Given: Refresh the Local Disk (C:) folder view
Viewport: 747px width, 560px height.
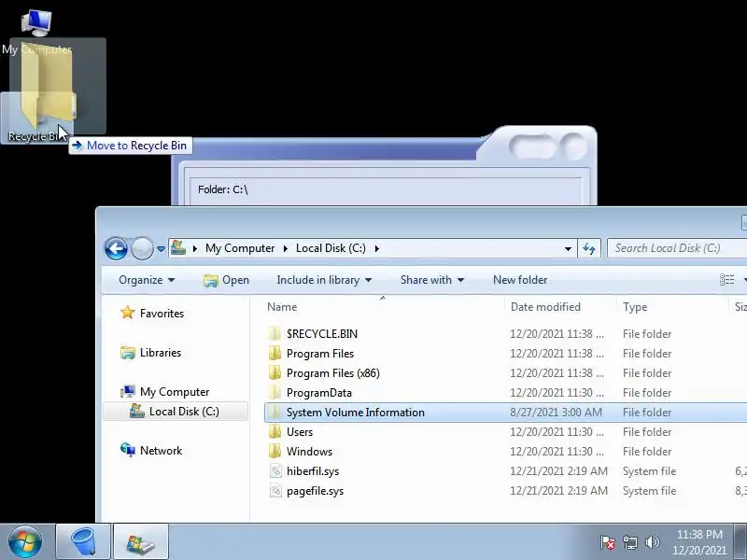Looking at the screenshot, I should coord(589,248).
